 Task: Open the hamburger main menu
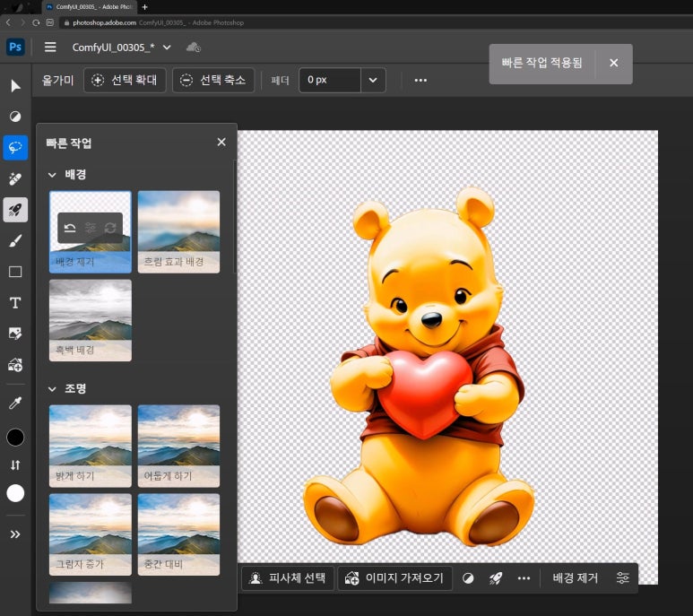point(50,47)
